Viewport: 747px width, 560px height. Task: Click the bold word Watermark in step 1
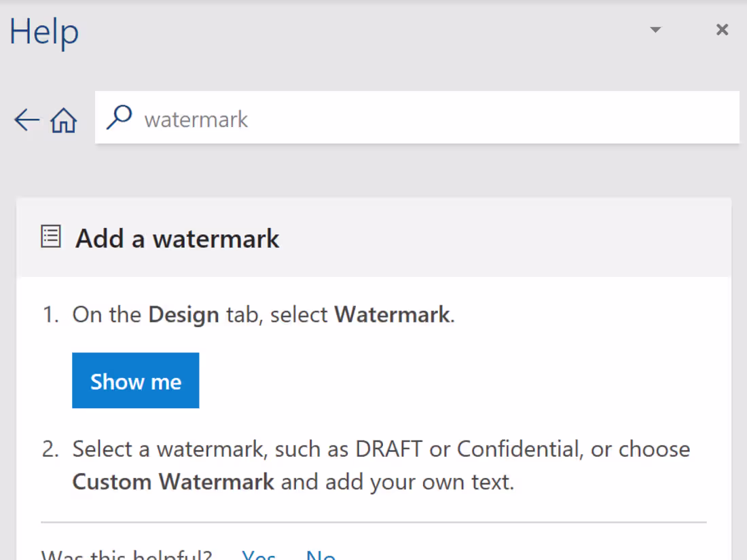pyautogui.click(x=392, y=315)
